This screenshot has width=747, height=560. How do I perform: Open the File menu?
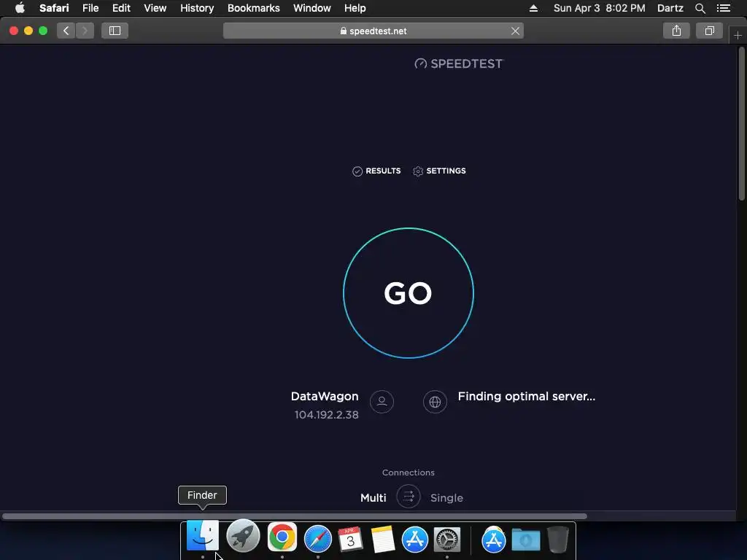pos(90,8)
